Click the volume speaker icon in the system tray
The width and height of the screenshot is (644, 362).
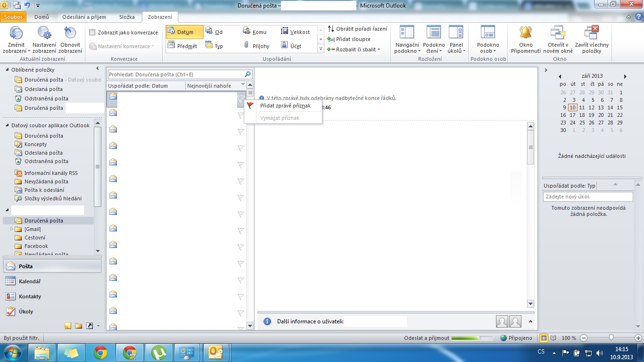[x=600, y=353]
